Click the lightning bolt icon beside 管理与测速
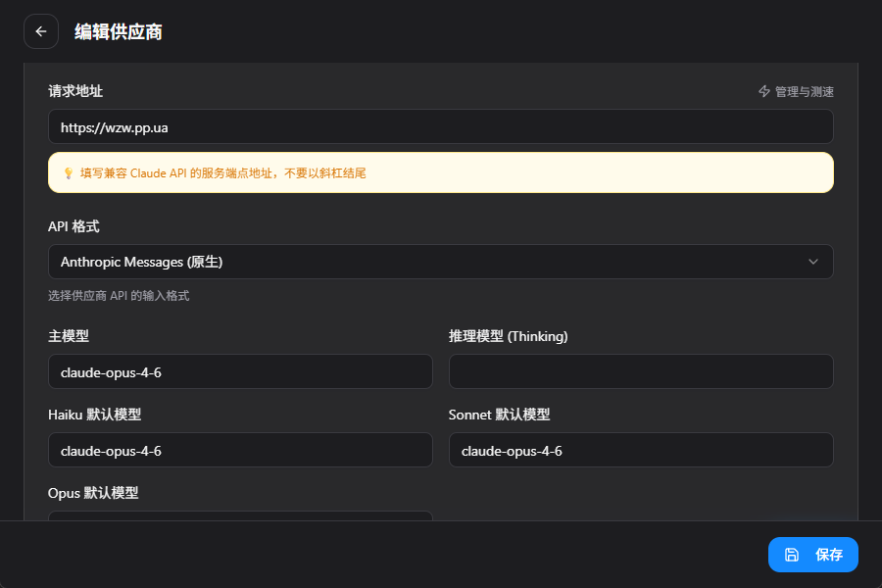Image resolution: width=882 pixels, height=588 pixels. coord(763,91)
